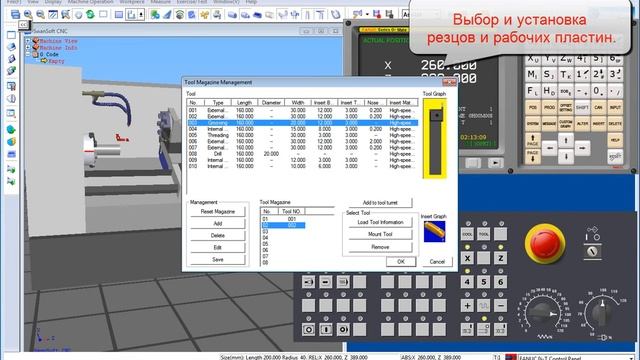Open the Display menu
The width and height of the screenshot is (640, 360).
53,2
